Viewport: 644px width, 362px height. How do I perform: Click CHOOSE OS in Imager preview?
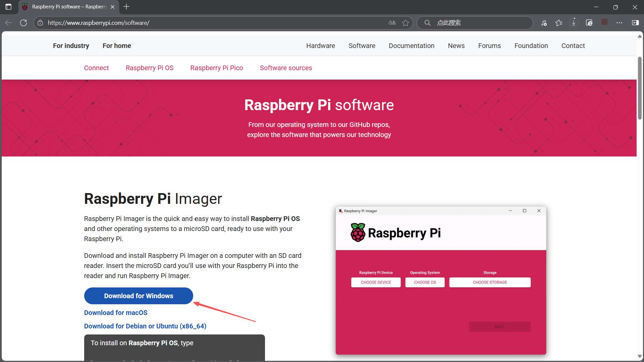(425, 282)
